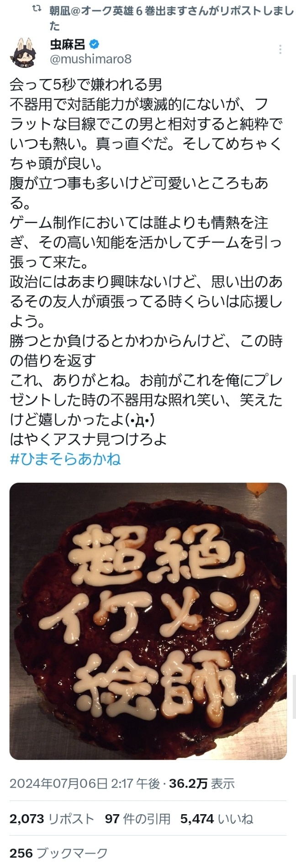Screen dimensions: 296x868
Task: Tap the tweet line はやくアスナ見つけろよ
Action: pyautogui.click(x=89, y=439)
